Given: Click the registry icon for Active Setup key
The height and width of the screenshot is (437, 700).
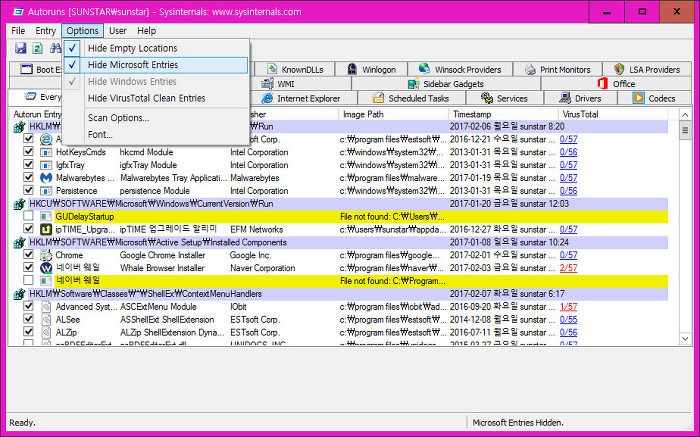Looking at the screenshot, I should 19,243.
